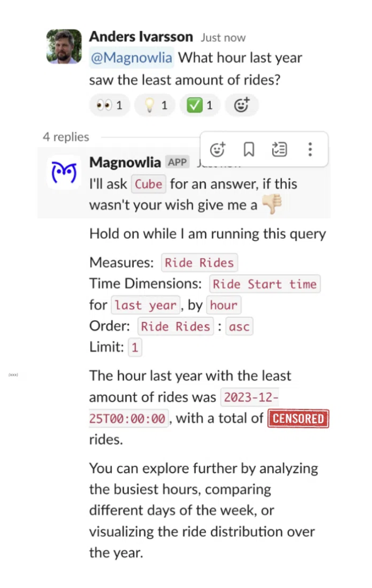
Task: Click the add reaction icon in hover toolbar
Action: [x=218, y=150]
